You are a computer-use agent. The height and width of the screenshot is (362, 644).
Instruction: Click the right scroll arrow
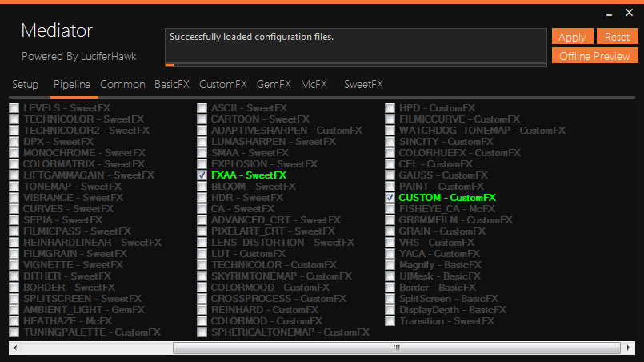(x=628, y=348)
